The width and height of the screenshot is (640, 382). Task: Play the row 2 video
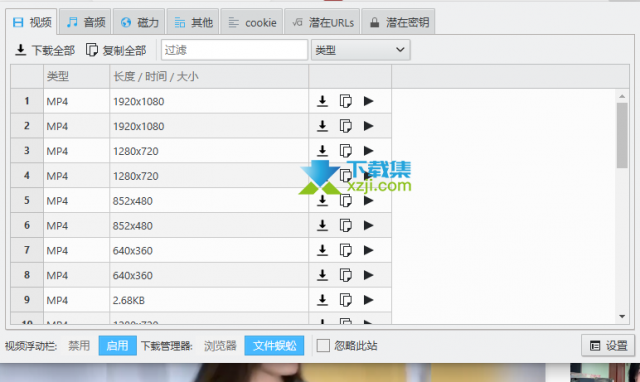(369, 126)
